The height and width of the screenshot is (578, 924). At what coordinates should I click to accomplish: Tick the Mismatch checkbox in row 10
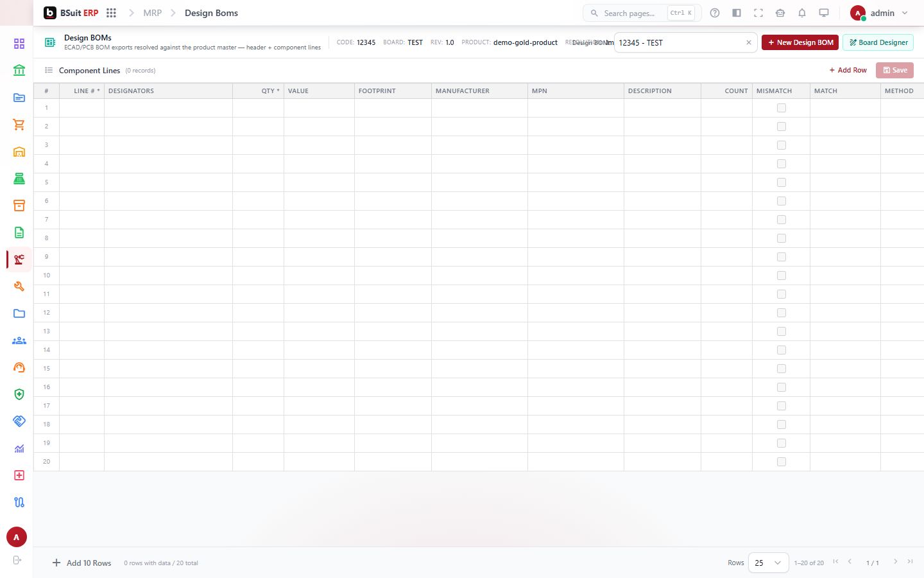(781, 276)
